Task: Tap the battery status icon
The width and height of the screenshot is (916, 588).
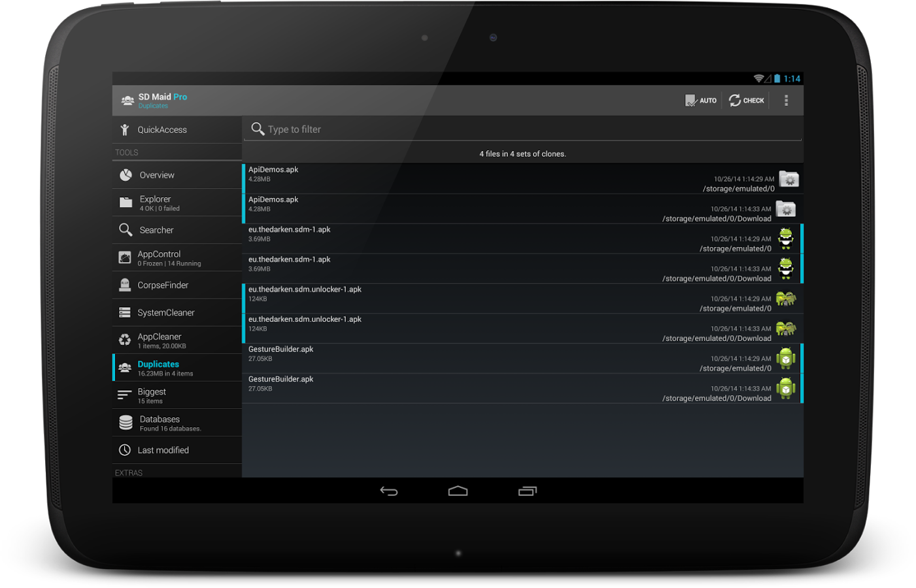Action: pyautogui.click(x=777, y=78)
